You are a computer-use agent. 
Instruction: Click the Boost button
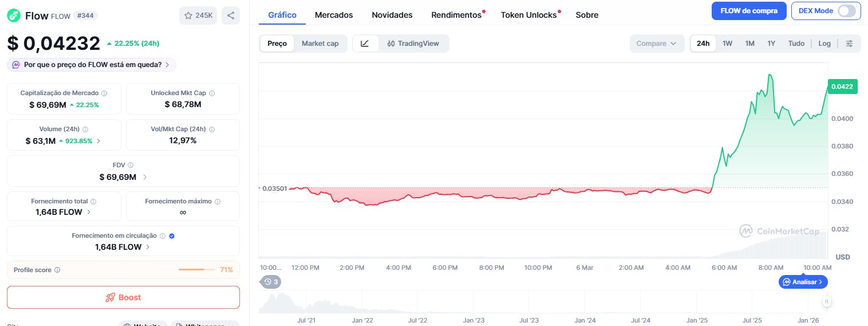pyautogui.click(x=123, y=297)
